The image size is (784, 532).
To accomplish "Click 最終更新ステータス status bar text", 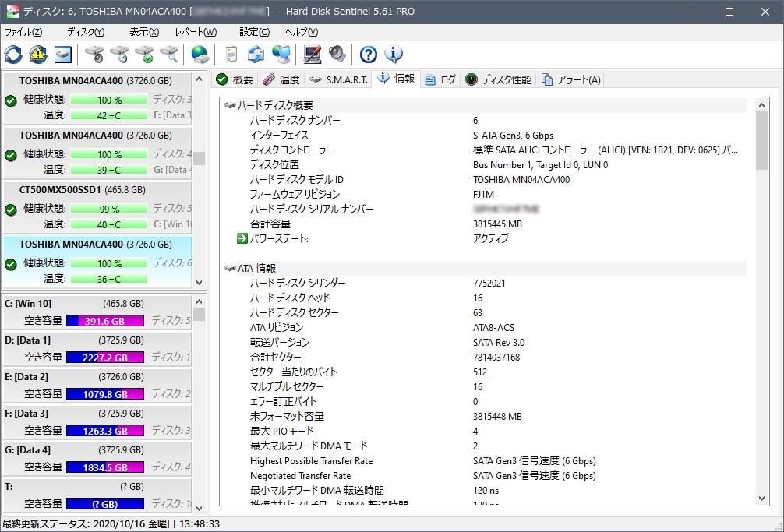I will (111, 524).
